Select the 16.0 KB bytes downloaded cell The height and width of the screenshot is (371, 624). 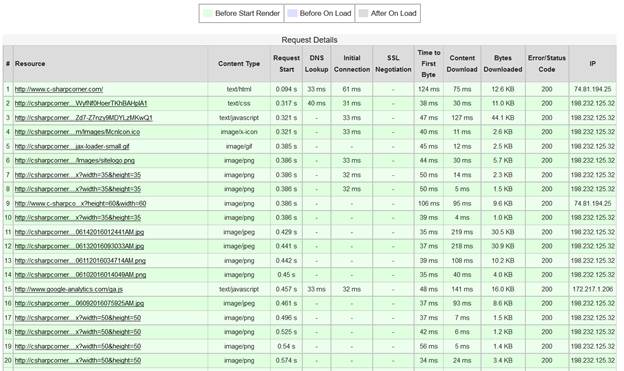coord(503,289)
